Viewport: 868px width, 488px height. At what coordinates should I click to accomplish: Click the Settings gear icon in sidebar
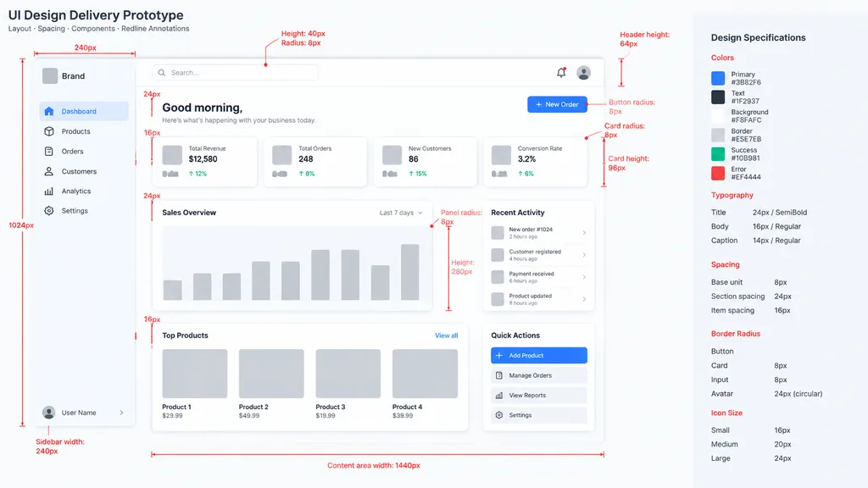[x=48, y=211]
